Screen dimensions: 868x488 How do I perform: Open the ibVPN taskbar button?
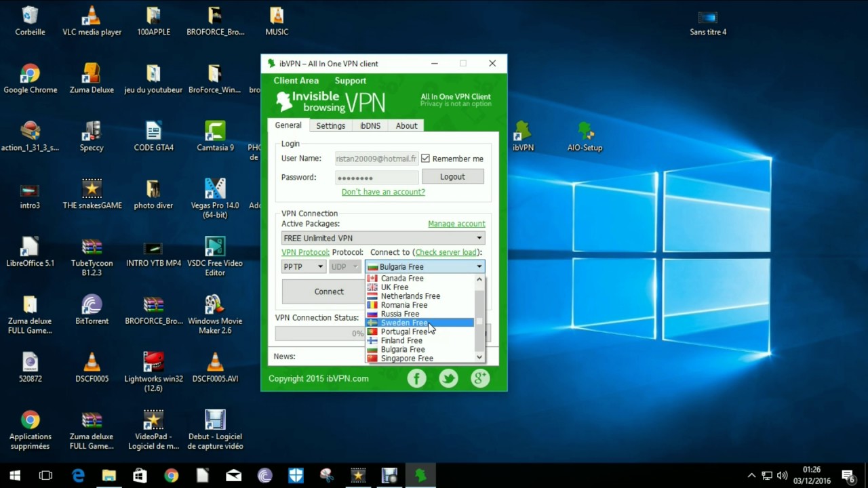[420, 476]
